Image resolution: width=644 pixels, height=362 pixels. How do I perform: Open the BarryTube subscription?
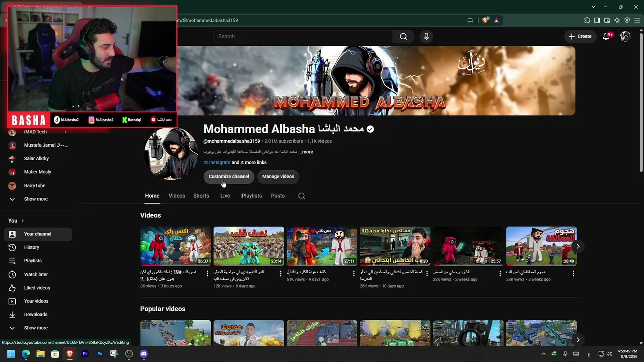click(38, 185)
